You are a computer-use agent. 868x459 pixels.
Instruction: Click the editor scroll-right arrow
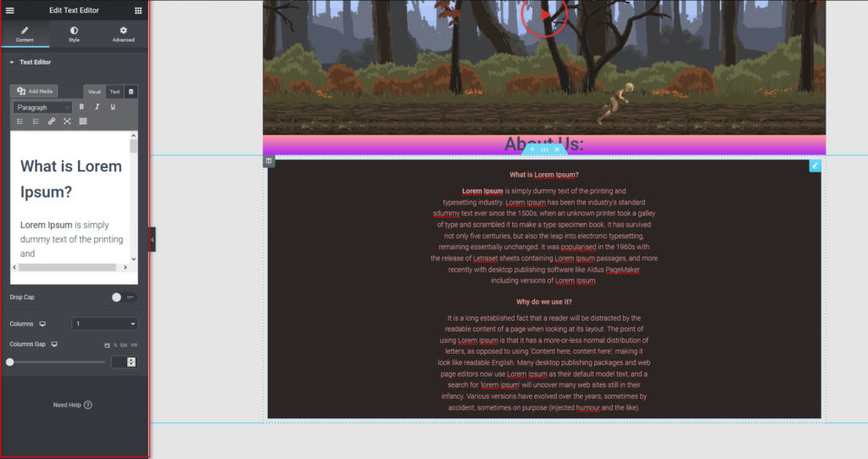tap(125, 267)
